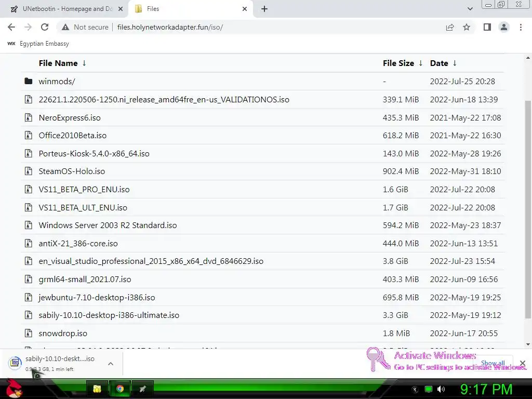Sort by File Name column arrow
Viewport: 532px width, 399px height.
[x=84, y=63]
